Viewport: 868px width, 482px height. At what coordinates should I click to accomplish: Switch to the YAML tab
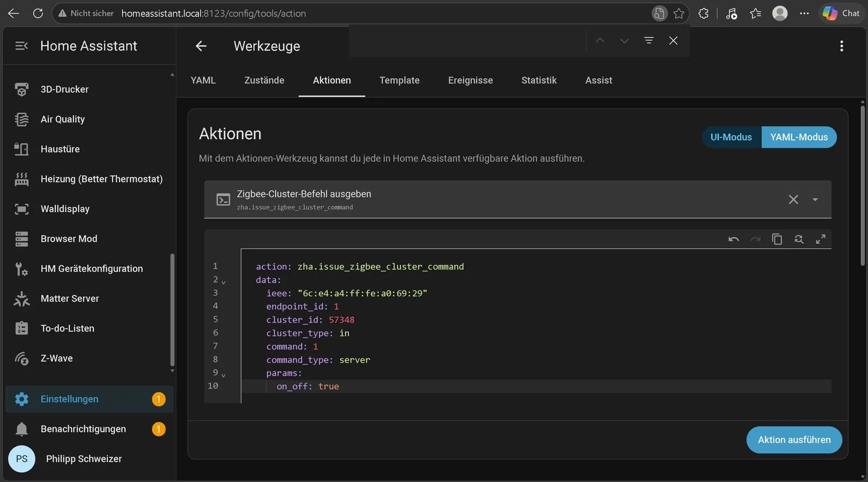(203, 80)
